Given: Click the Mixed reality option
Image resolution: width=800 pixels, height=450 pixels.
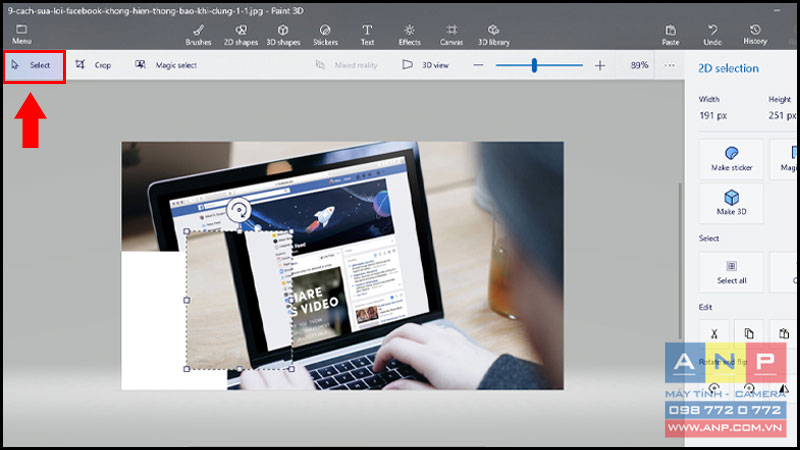Looking at the screenshot, I should click(346, 65).
